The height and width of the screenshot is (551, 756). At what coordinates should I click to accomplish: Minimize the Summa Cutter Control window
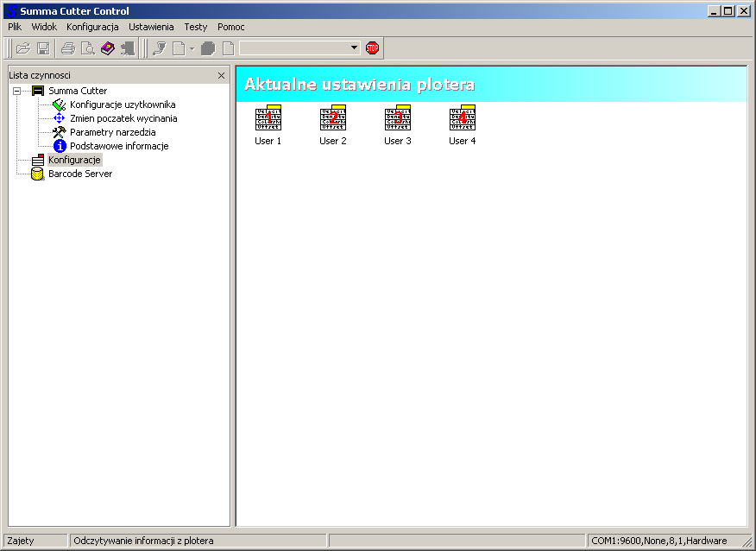pos(715,10)
